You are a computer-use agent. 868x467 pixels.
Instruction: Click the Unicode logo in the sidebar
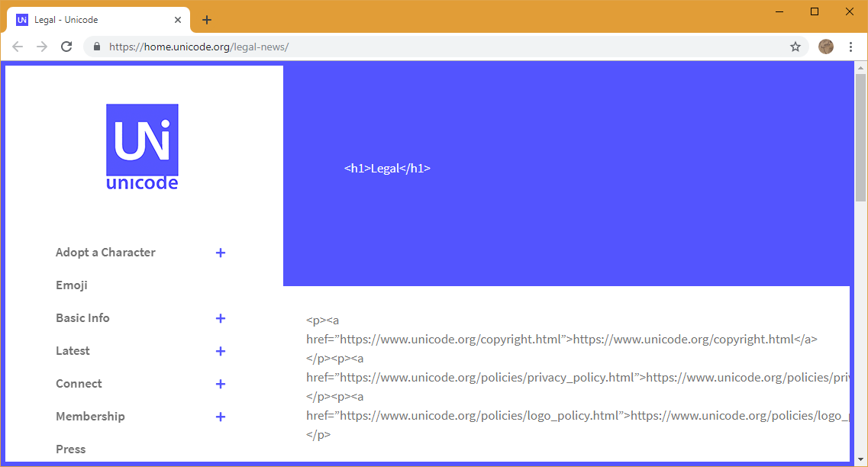(142, 147)
